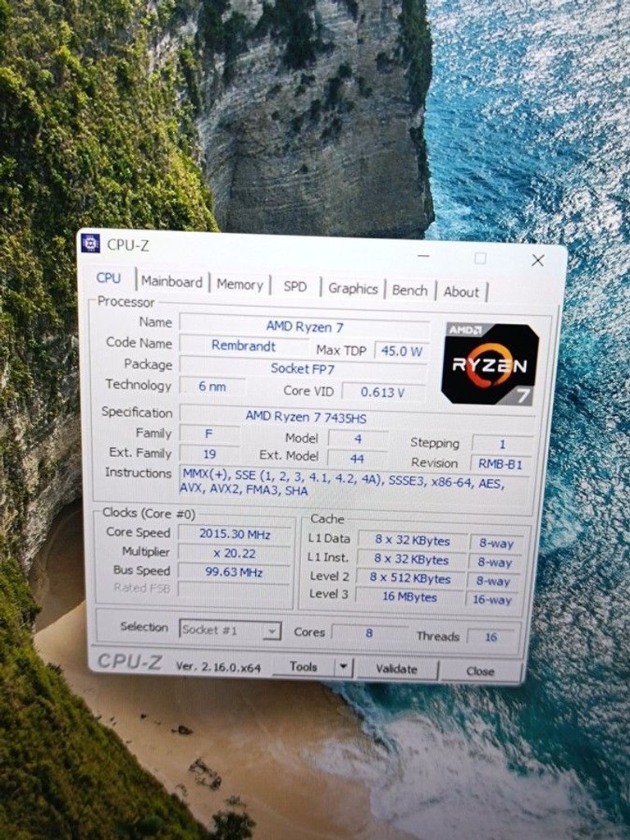Viewport: 630px width, 840px height.
Task: Click the Package value Socket FP7
Action: click(303, 368)
